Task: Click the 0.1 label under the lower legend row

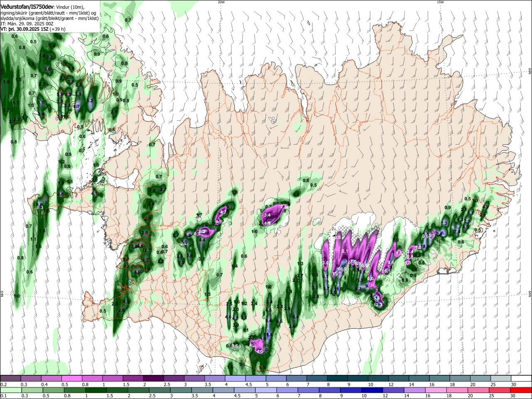Action: point(3,396)
